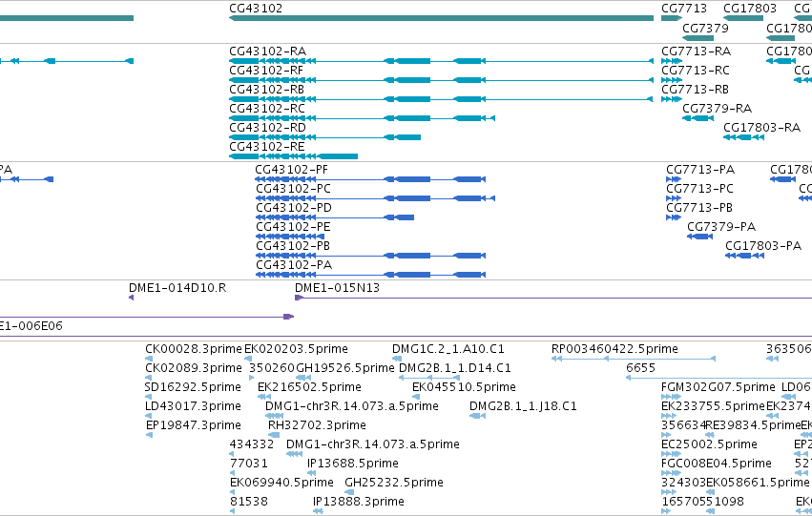Screen dimensions: 812x516
Task: Click the CG17803 gene label
Action: pos(749,9)
